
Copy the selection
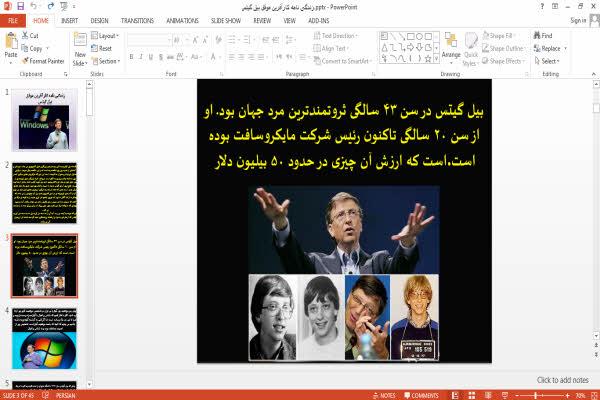[32, 49]
